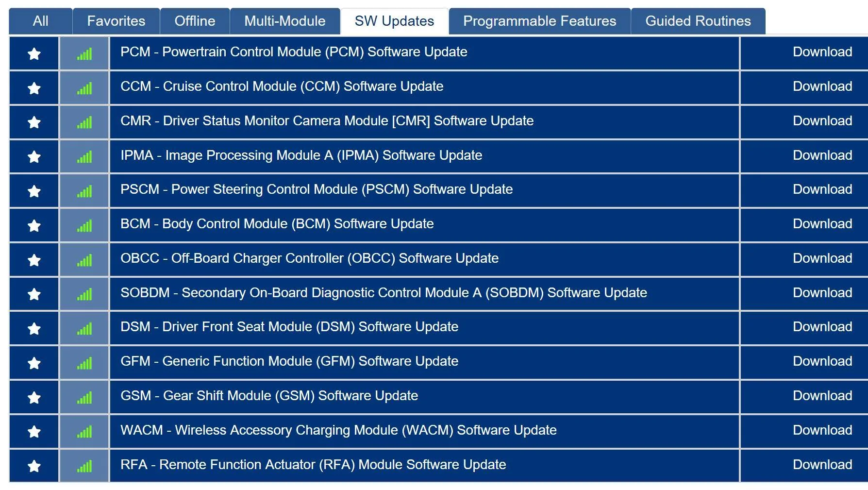Image resolution: width=868 pixels, height=490 pixels.
Task: Switch to the All tab
Action: click(41, 21)
